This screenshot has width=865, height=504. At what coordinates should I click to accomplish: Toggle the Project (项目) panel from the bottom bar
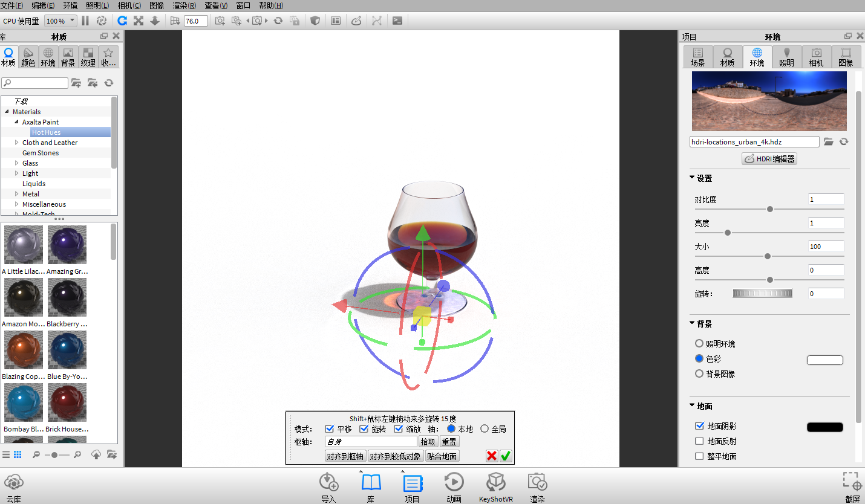[x=413, y=487]
